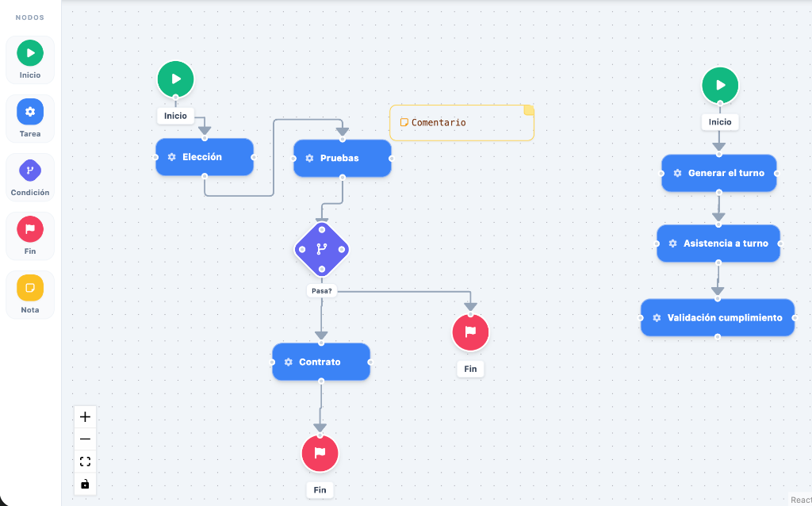Click the fit view icon

pos(85,462)
